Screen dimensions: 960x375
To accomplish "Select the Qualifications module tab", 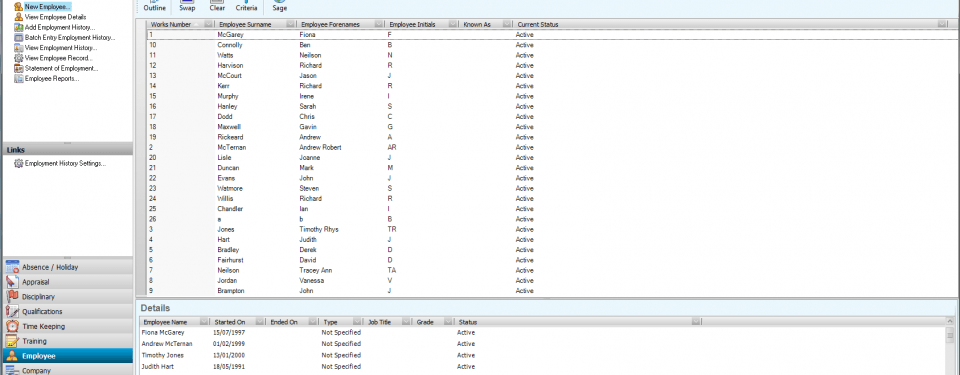I will [x=67, y=311].
